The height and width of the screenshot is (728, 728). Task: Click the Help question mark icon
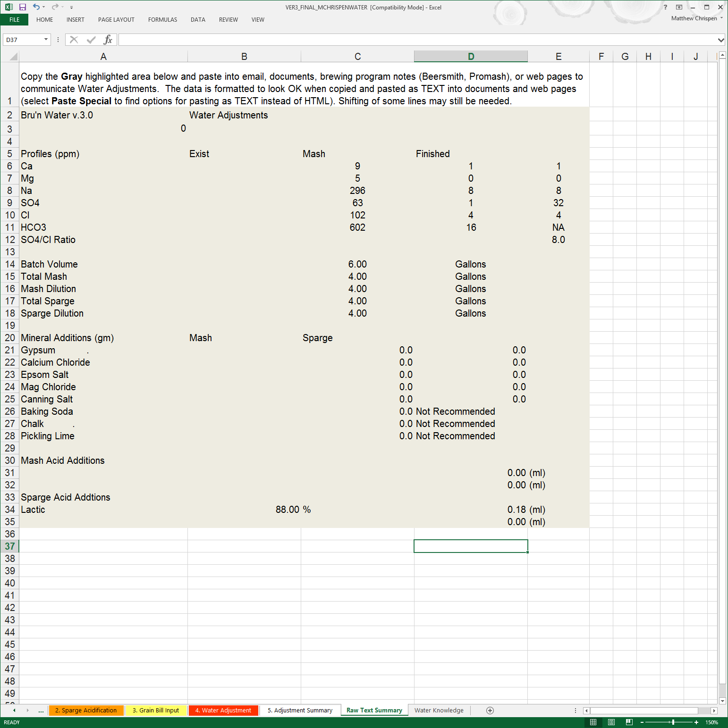pos(665,7)
